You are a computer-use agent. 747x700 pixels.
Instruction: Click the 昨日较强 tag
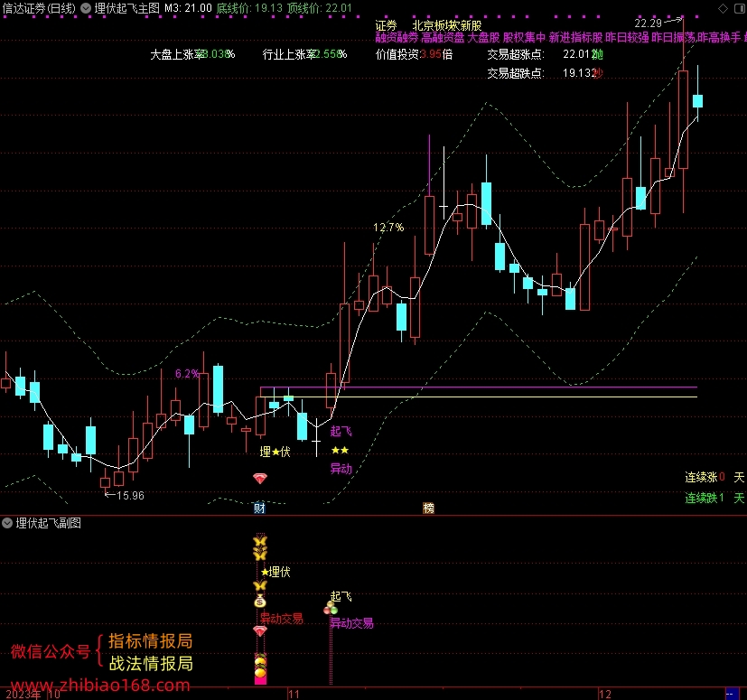(x=627, y=38)
